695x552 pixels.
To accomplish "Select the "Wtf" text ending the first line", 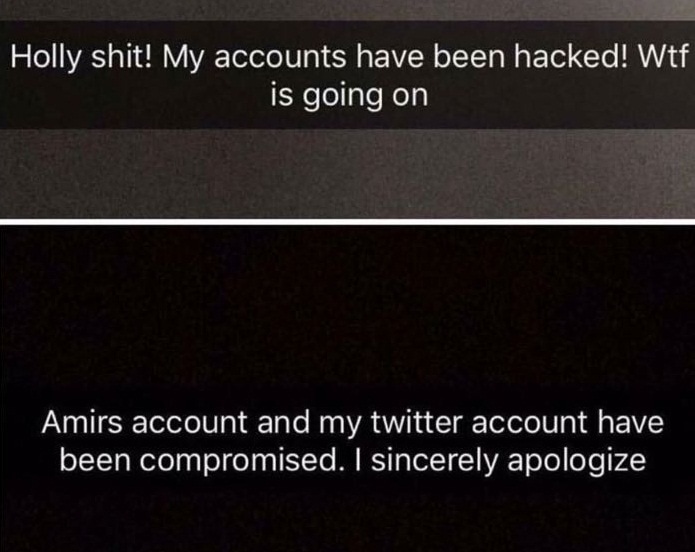I will click(x=663, y=57).
